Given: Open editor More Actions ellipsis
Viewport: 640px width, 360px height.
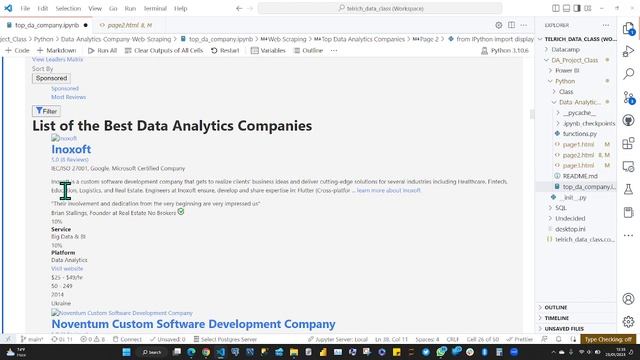Looking at the screenshot, I should pyautogui.click(x=524, y=25).
